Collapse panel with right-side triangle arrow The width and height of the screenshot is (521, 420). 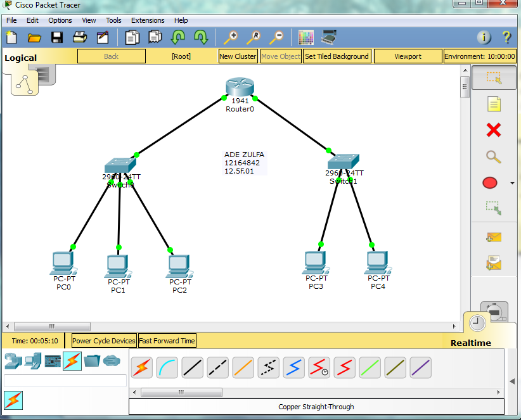tap(512, 381)
